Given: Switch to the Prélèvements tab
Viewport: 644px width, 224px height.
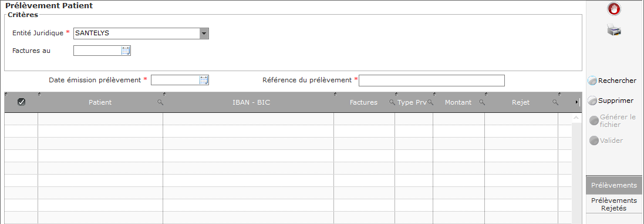Looking at the screenshot, I should pos(614,185).
